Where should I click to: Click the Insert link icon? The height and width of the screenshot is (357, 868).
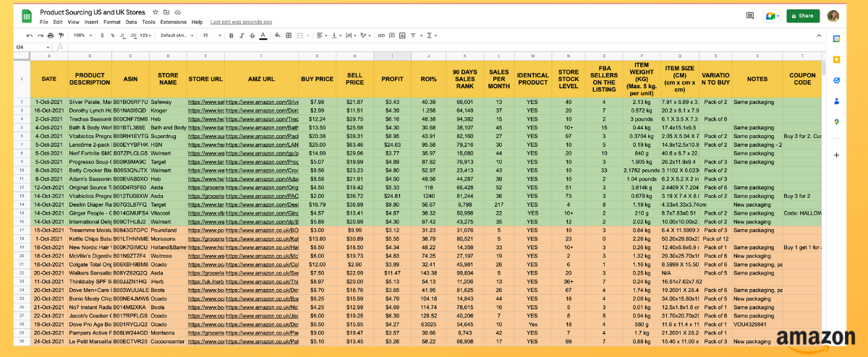tap(381, 35)
